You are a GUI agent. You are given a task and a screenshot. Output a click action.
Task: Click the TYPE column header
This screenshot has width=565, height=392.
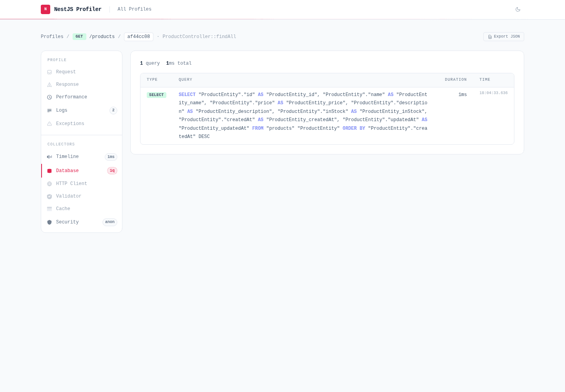tap(152, 80)
